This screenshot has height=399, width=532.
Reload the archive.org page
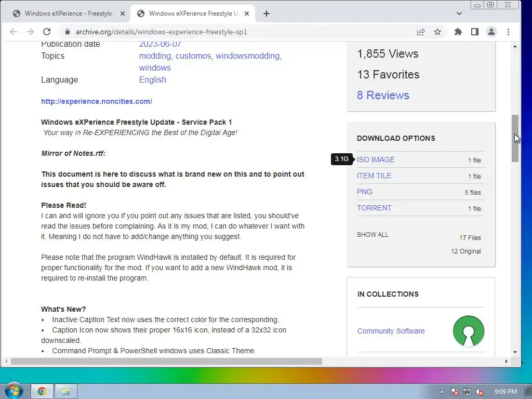tap(47, 32)
